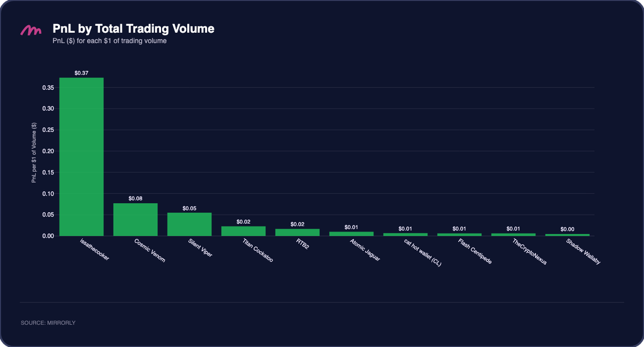This screenshot has height=347, width=644.
Task: Click the 0.20 y-axis tick
Action: click(x=48, y=151)
